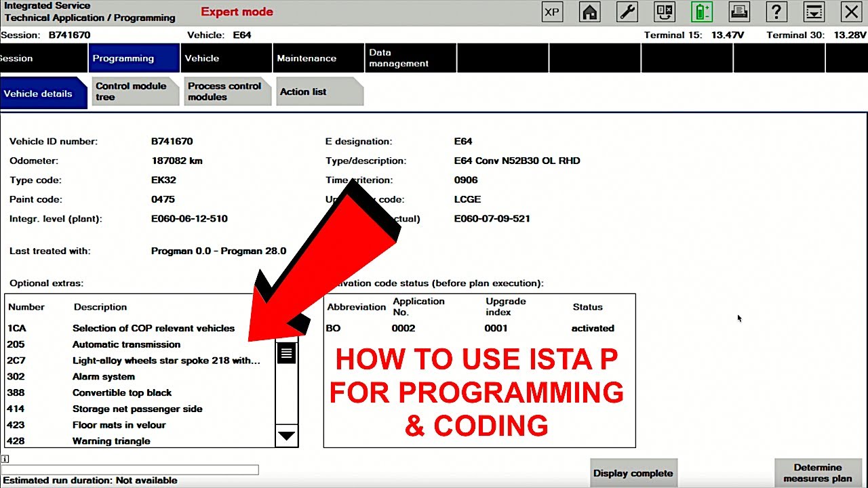Click the activated status cell

[593, 328]
